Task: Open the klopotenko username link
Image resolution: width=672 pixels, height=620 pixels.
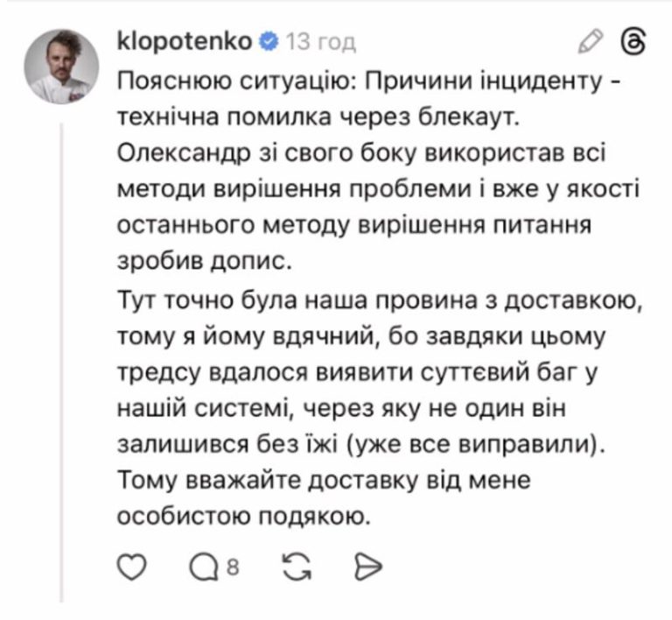Action: pos(184,41)
